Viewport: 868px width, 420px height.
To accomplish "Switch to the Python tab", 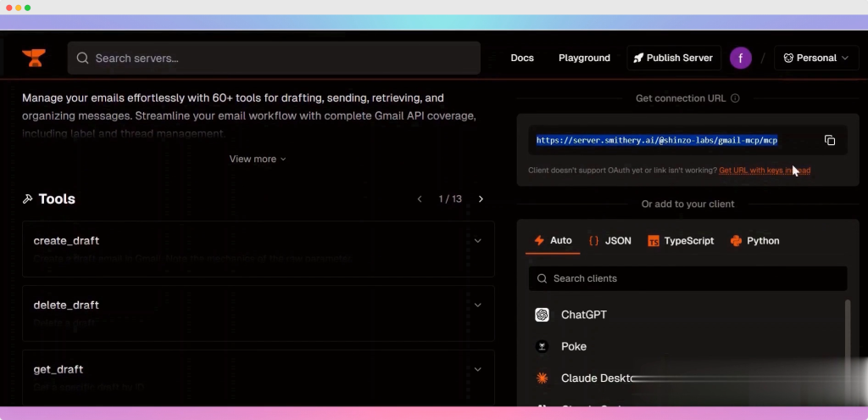I will 754,241.
